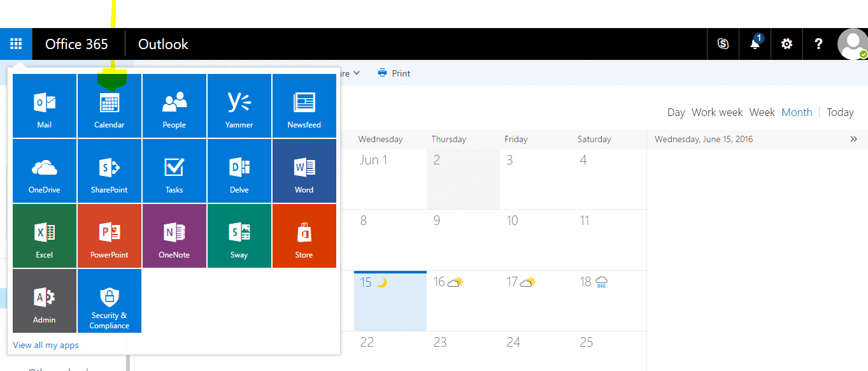Open the View all my apps link
This screenshot has height=371, width=868.
pos(46,345)
